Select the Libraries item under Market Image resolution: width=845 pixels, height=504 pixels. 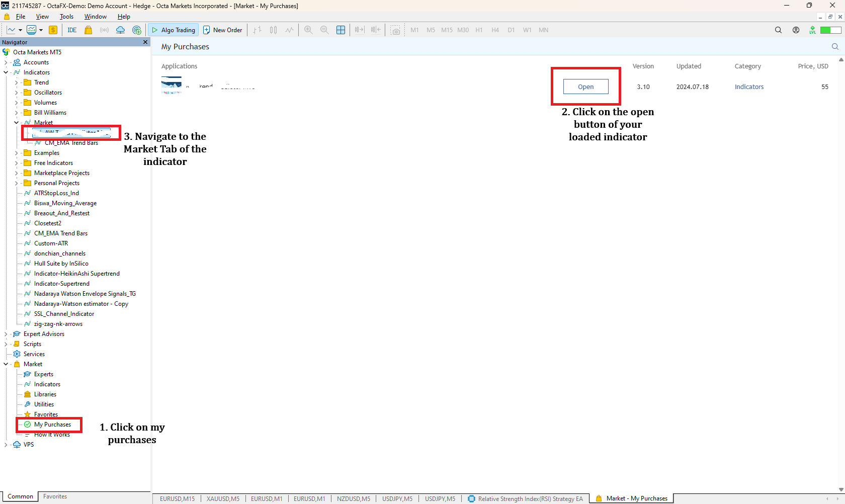click(45, 394)
